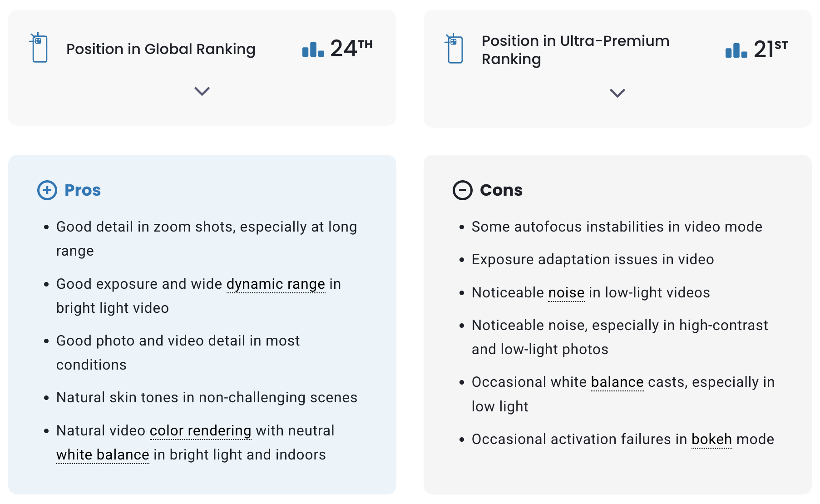Expand the Global Ranking card chevron
This screenshot has height=504, width=820.
pyautogui.click(x=202, y=91)
